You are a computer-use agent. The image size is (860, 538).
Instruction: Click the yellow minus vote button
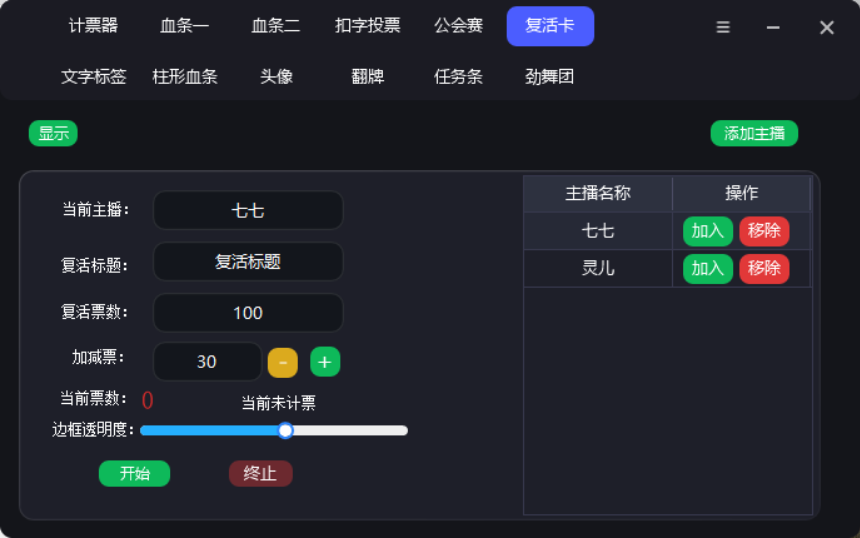coord(283,362)
